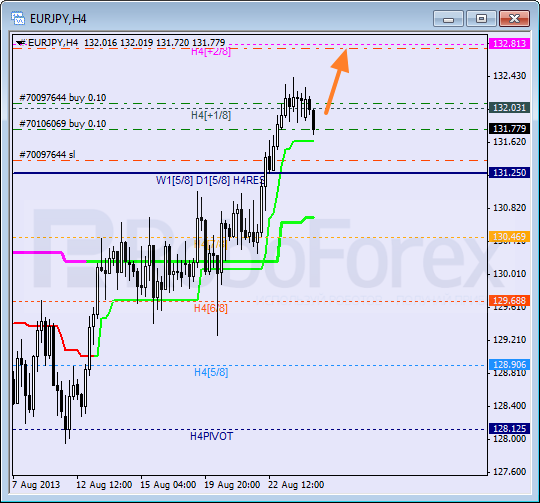Click the 132.031 price level tag

pyautogui.click(x=509, y=108)
